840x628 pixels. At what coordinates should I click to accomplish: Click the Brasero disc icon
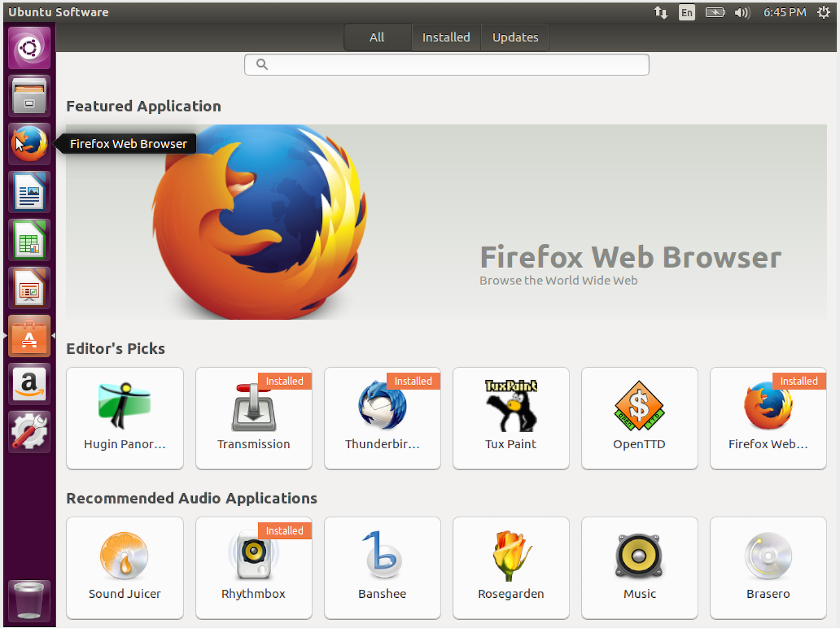[768, 555]
